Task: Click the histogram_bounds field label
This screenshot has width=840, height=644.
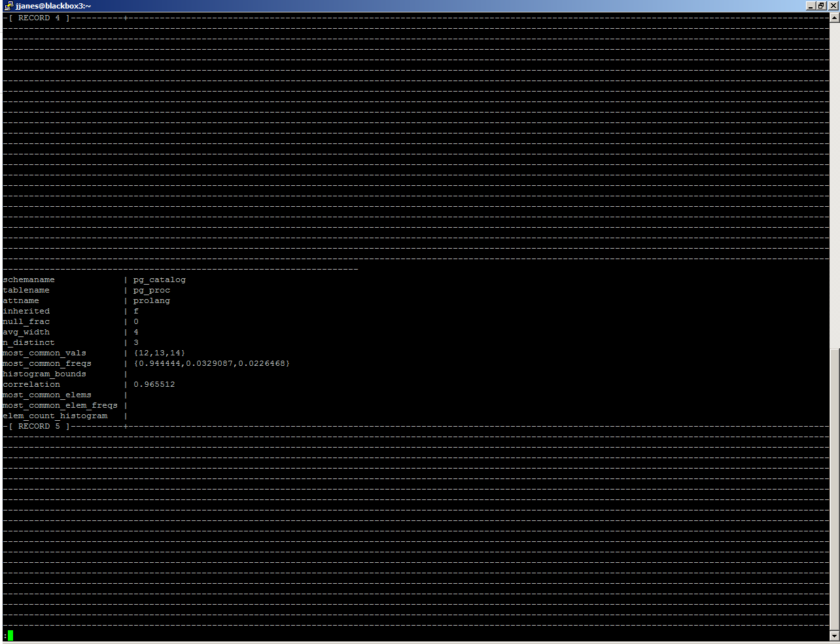Action: point(44,374)
